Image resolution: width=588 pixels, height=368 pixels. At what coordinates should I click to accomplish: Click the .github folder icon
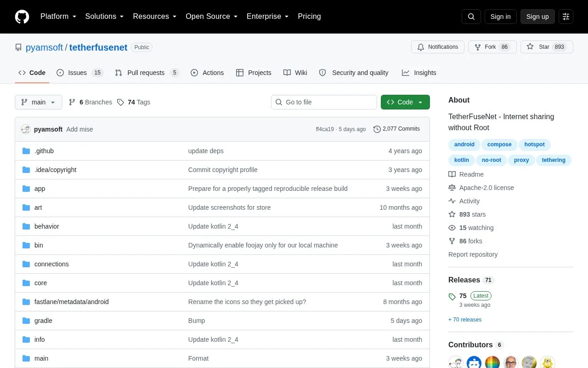(x=26, y=151)
